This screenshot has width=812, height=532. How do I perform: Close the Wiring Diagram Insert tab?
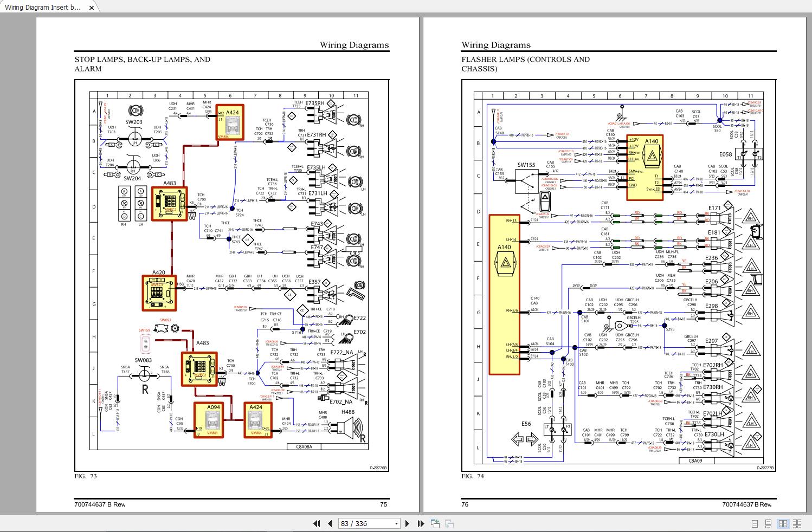pos(92,8)
